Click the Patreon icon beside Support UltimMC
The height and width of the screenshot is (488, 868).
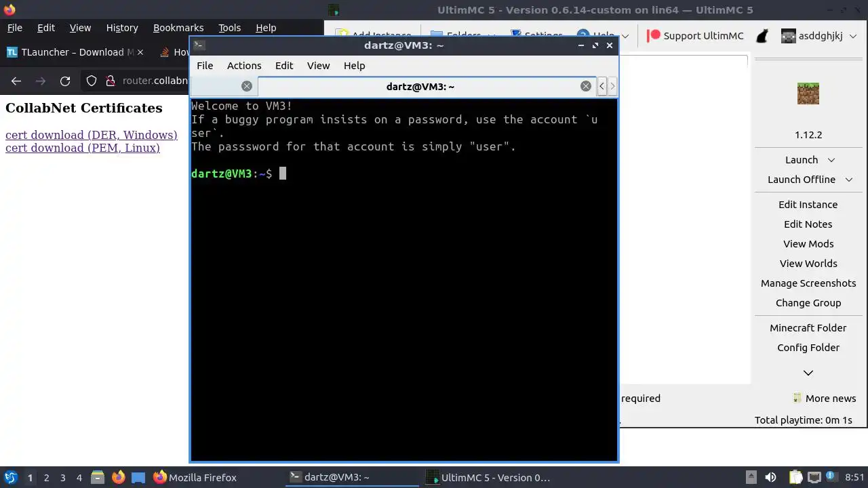click(653, 36)
